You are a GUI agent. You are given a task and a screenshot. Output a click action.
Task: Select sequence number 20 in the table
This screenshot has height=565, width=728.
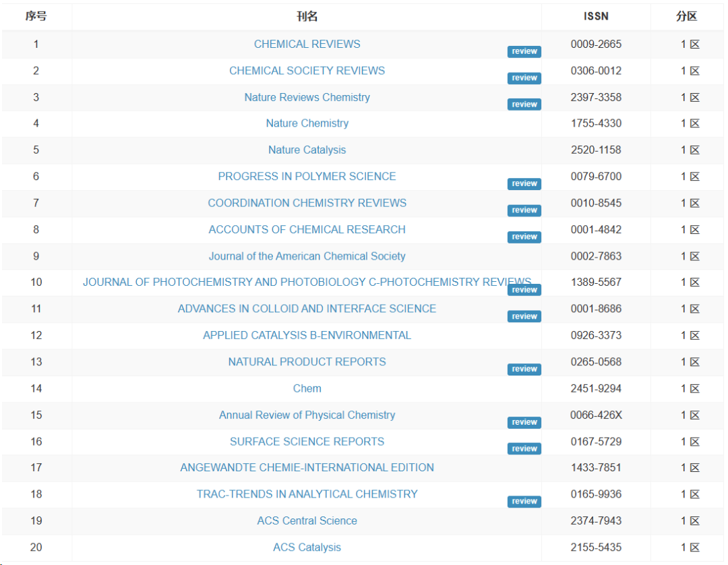point(36,547)
